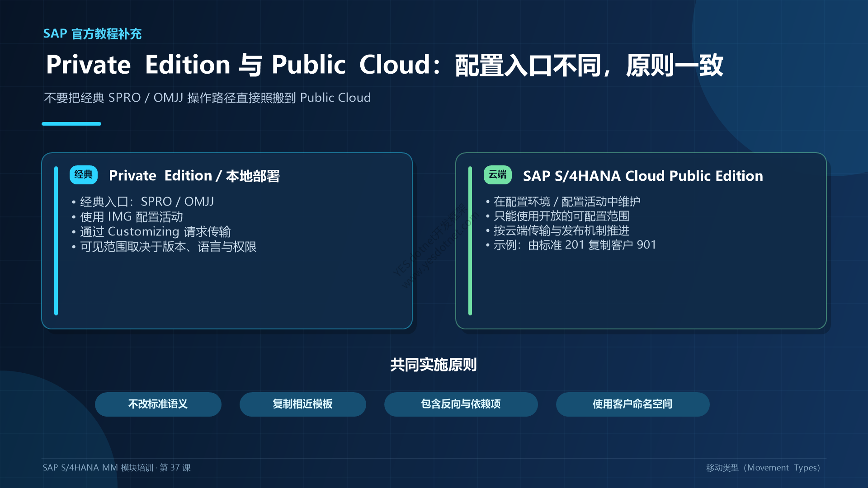The height and width of the screenshot is (488, 868).
Task: Click footer SAP S/4HANA MM 模块培训 · 第 37 课
Action: coord(117,468)
